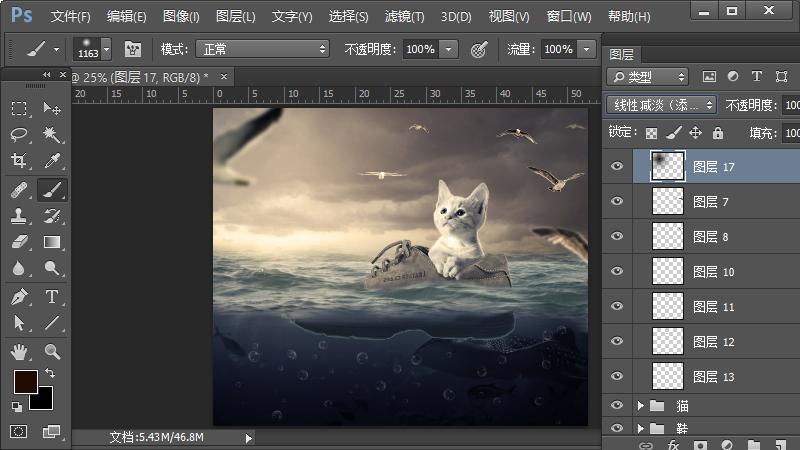This screenshot has height=450, width=800.
Task: Hide layer 图层 7
Action: pyautogui.click(x=617, y=201)
